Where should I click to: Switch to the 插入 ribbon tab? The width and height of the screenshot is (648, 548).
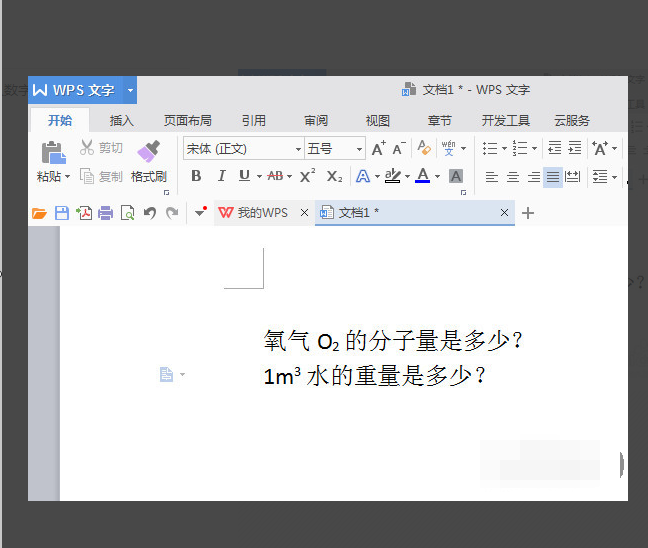click(122, 121)
